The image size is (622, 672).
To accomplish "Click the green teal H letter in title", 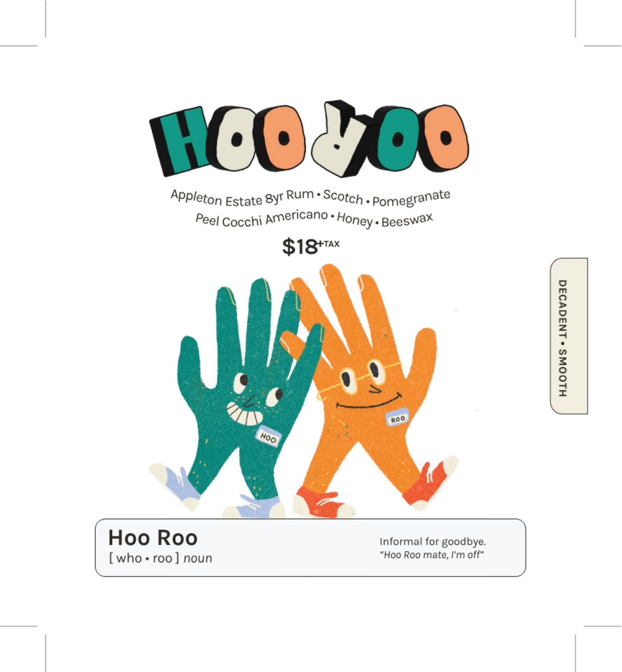I will [177, 141].
